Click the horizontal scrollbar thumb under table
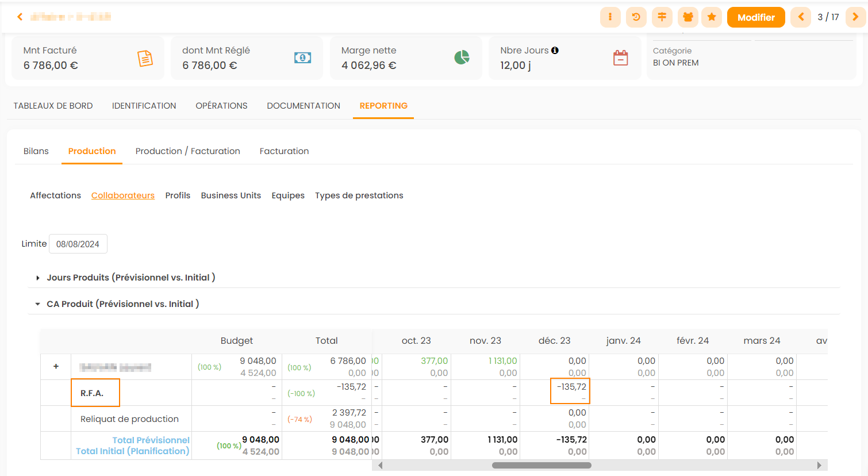Screen dimensions: 868x476 [x=541, y=466]
